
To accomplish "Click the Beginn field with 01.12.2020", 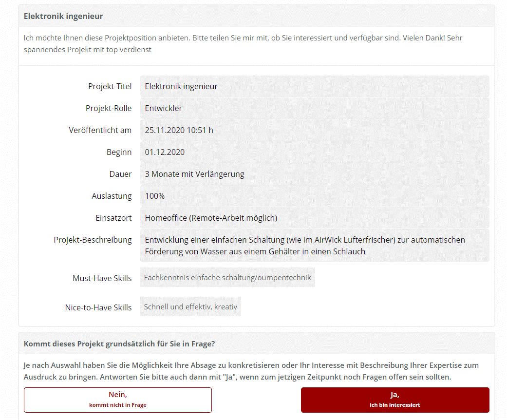I will [x=314, y=152].
